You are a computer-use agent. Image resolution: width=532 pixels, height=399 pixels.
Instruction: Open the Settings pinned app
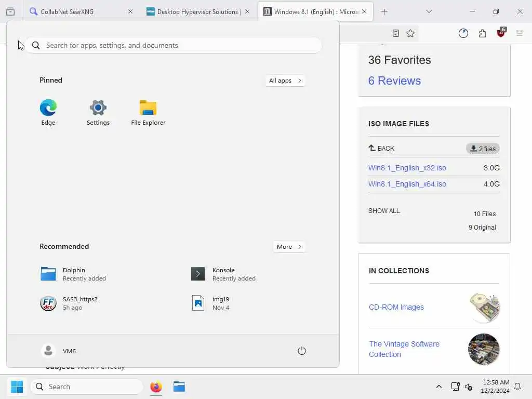point(98,112)
